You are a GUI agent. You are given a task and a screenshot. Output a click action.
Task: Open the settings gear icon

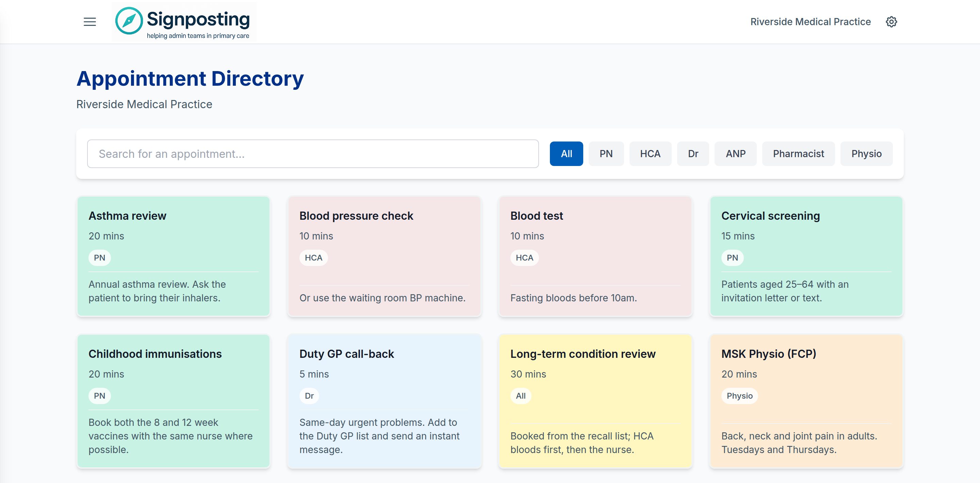(x=892, y=22)
